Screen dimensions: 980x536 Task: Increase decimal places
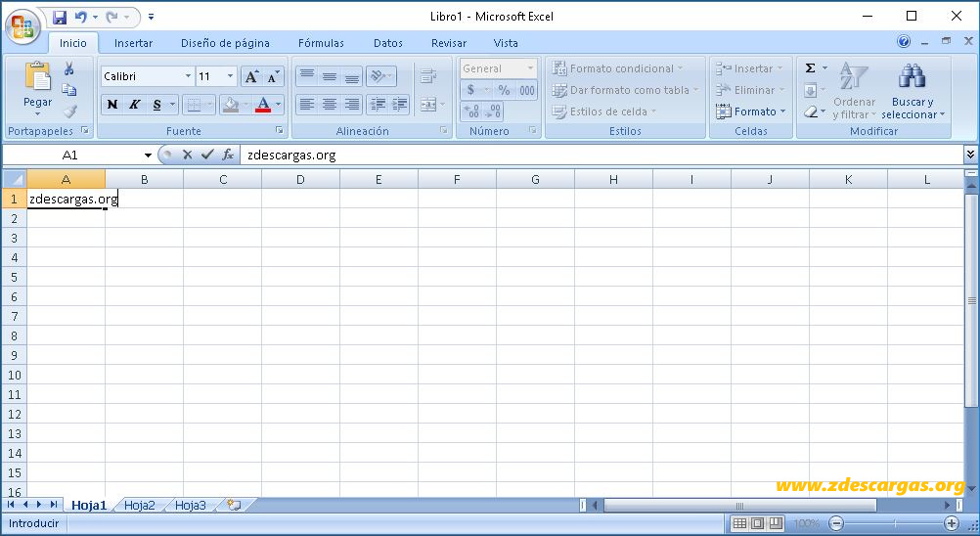tap(471, 112)
